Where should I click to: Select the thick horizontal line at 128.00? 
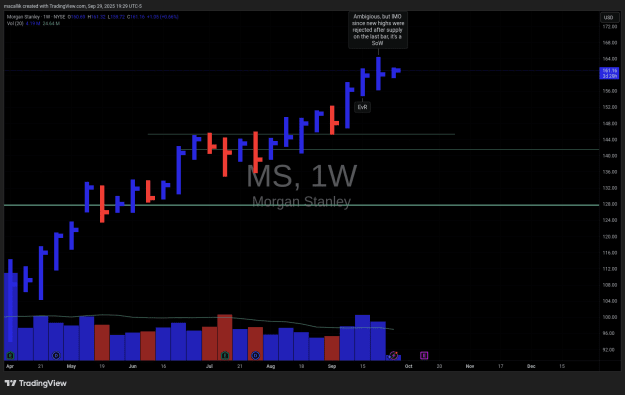[x=301, y=205]
